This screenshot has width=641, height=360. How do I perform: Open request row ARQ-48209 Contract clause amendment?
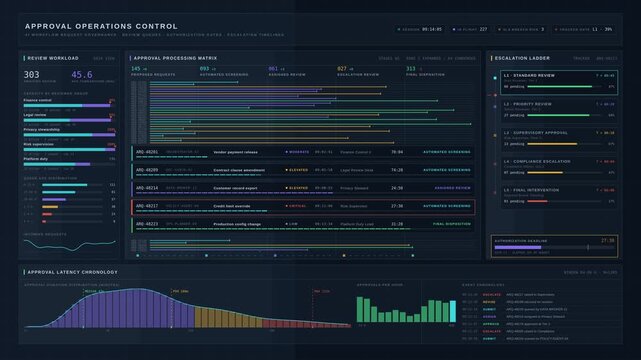(x=303, y=170)
